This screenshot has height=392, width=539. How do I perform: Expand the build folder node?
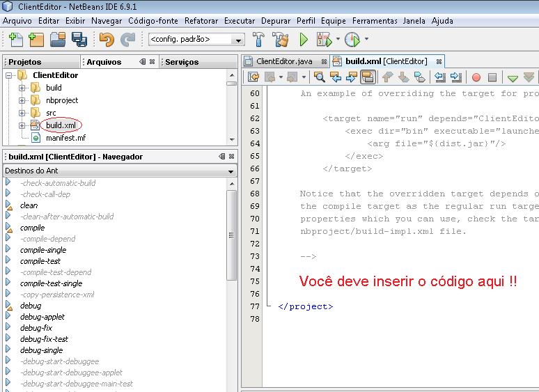[x=22, y=88]
